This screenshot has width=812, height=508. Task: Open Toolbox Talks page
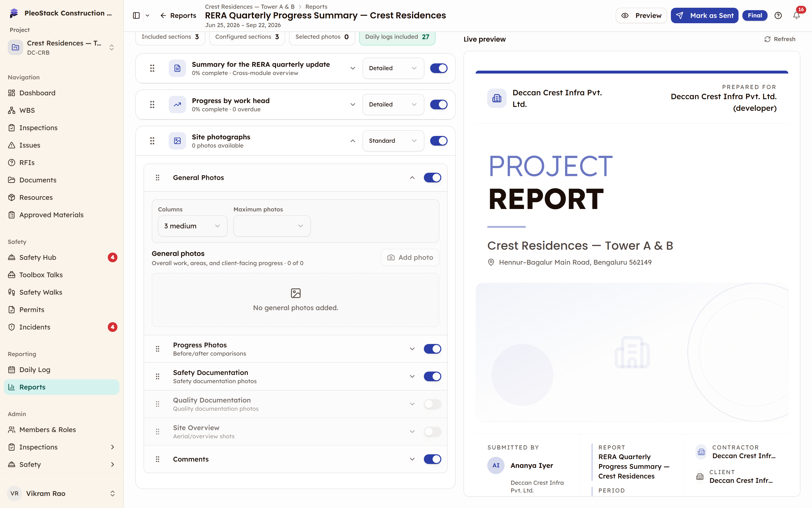pos(62,275)
